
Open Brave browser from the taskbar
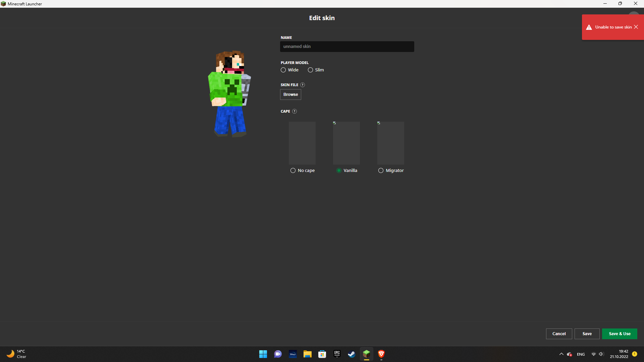[x=381, y=354]
